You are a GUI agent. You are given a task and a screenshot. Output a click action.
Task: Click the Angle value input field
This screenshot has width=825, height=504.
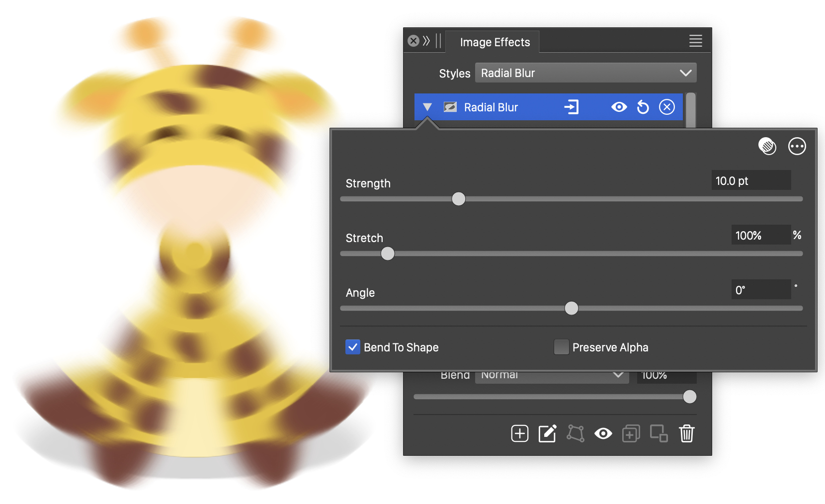pyautogui.click(x=760, y=290)
